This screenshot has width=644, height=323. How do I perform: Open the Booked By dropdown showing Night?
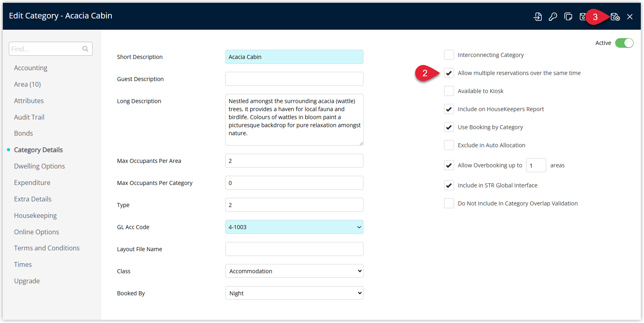pos(294,293)
